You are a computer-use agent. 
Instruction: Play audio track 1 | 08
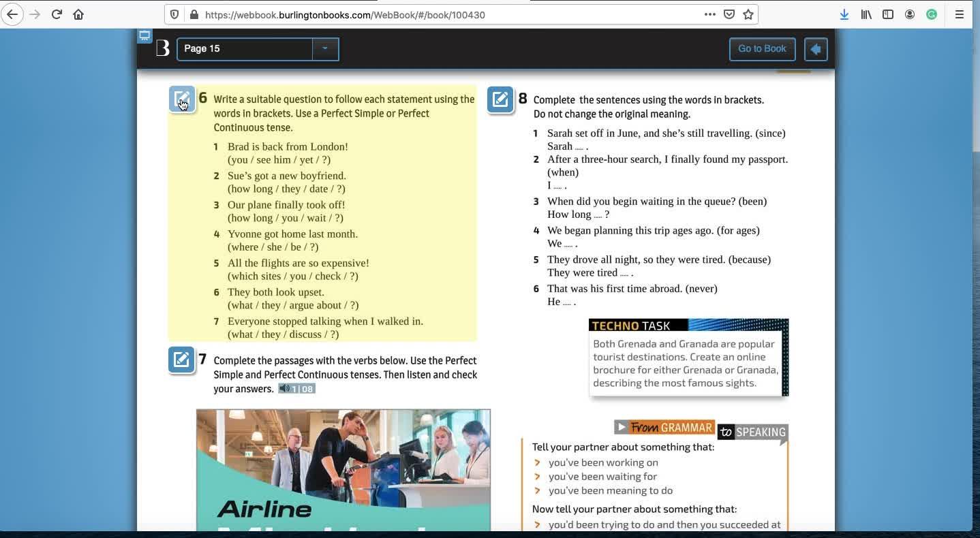point(296,389)
